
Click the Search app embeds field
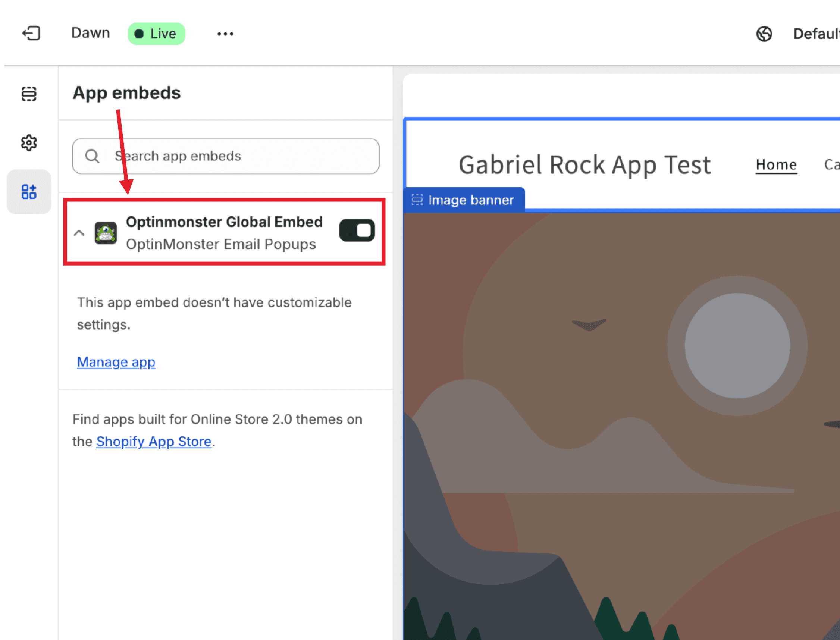[226, 156]
